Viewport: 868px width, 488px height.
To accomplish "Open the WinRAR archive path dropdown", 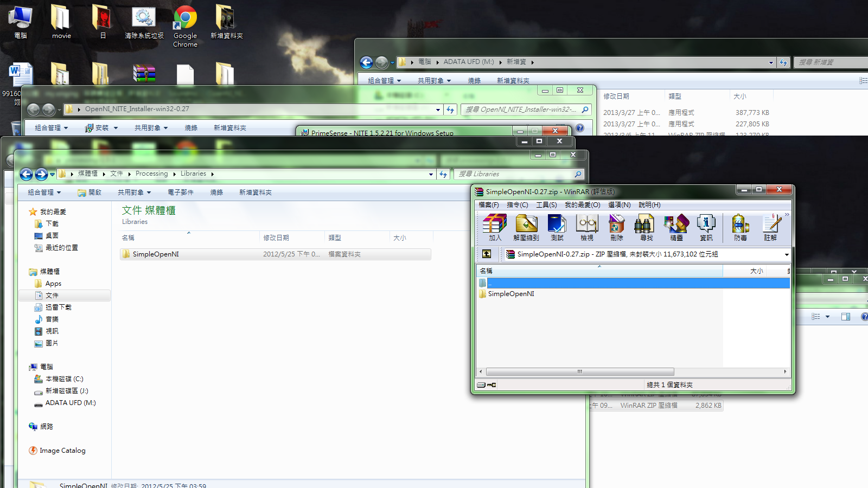I will 786,254.
